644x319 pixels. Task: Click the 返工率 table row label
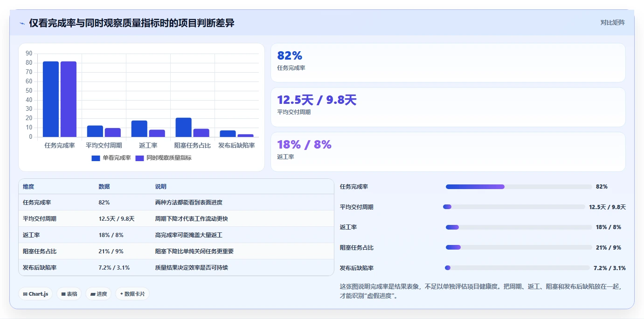pyautogui.click(x=31, y=235)
